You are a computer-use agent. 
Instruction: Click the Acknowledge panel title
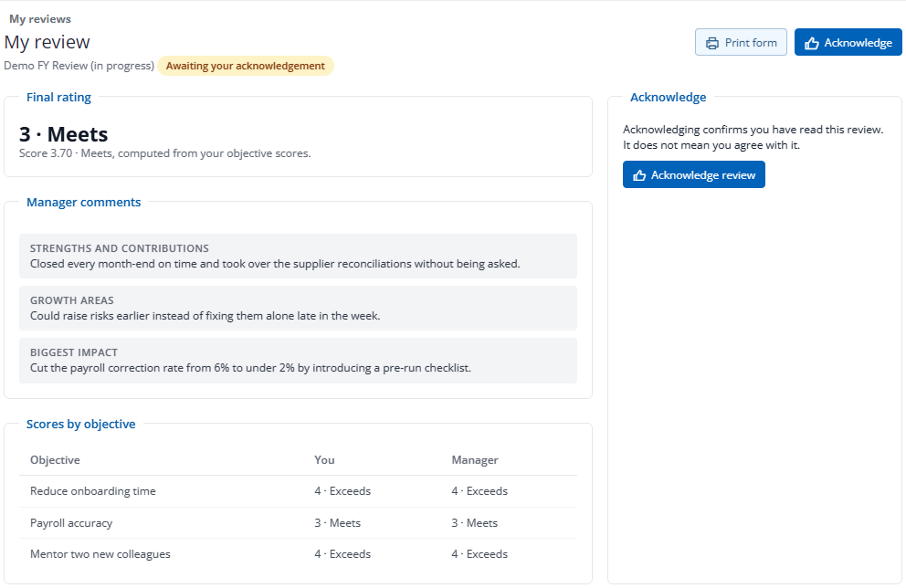coord(668,97)
